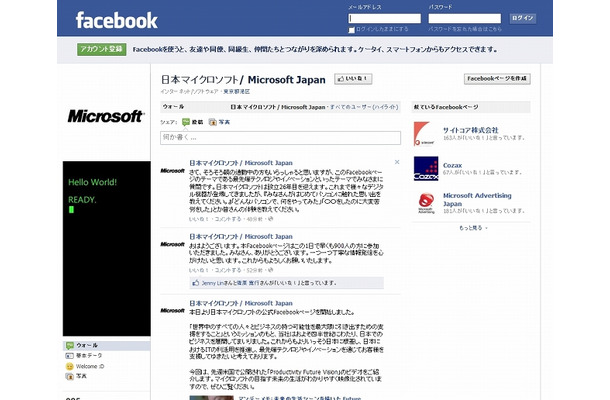Open first post's Microsoft Japan author link
Image resolution: width=610 pixels, height=400 pixels.
click(241, 163)
